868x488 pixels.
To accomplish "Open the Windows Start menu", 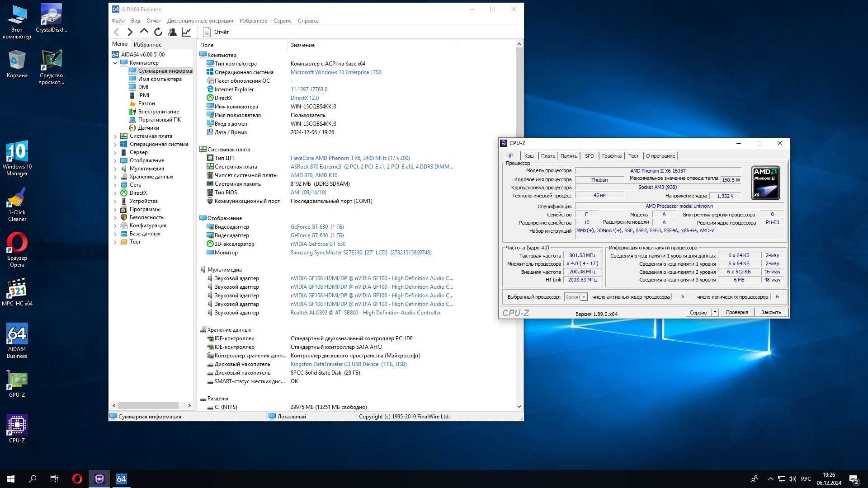I will click(x=11, y=479).
